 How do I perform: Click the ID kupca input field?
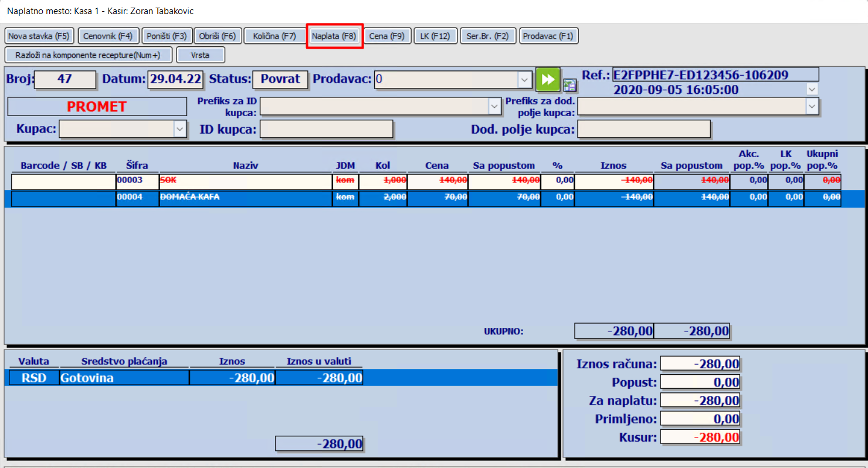point(326,129)
